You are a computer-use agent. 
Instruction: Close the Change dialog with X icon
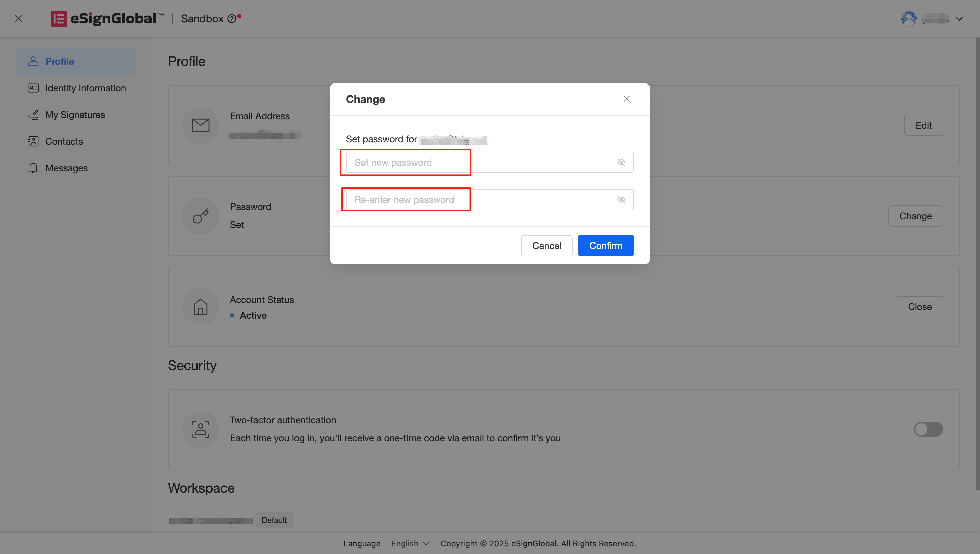[627, 99]
